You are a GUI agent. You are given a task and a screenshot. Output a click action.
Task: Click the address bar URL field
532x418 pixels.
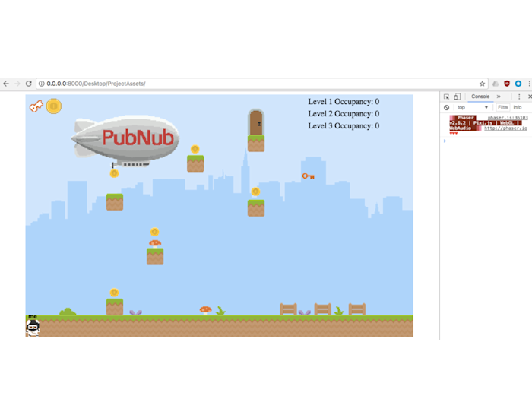(x=261, y=84)
